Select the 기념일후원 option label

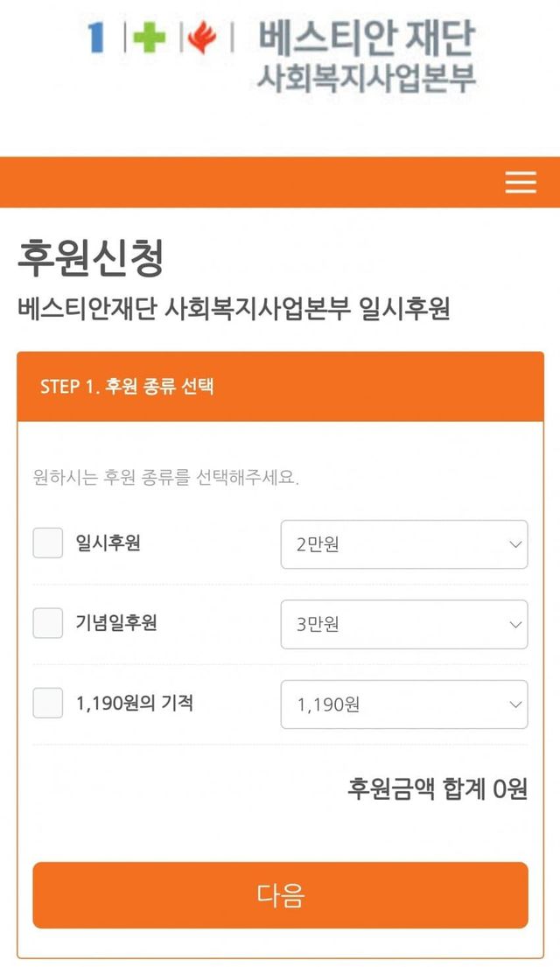(116, 623)
